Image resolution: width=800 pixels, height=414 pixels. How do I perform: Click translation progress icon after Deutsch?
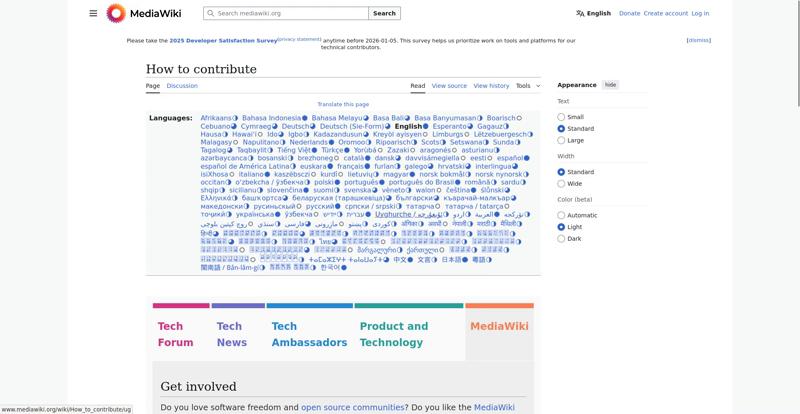314,127
